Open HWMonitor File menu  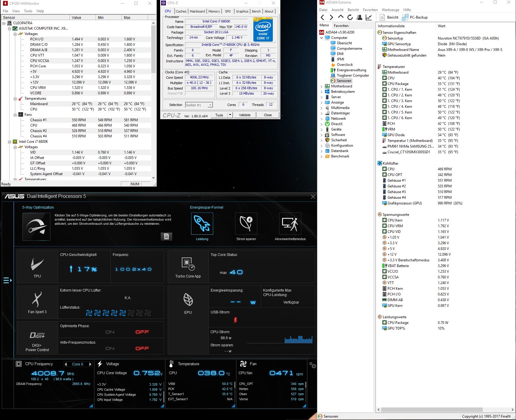pyautogui.click(x=5, y=11)
